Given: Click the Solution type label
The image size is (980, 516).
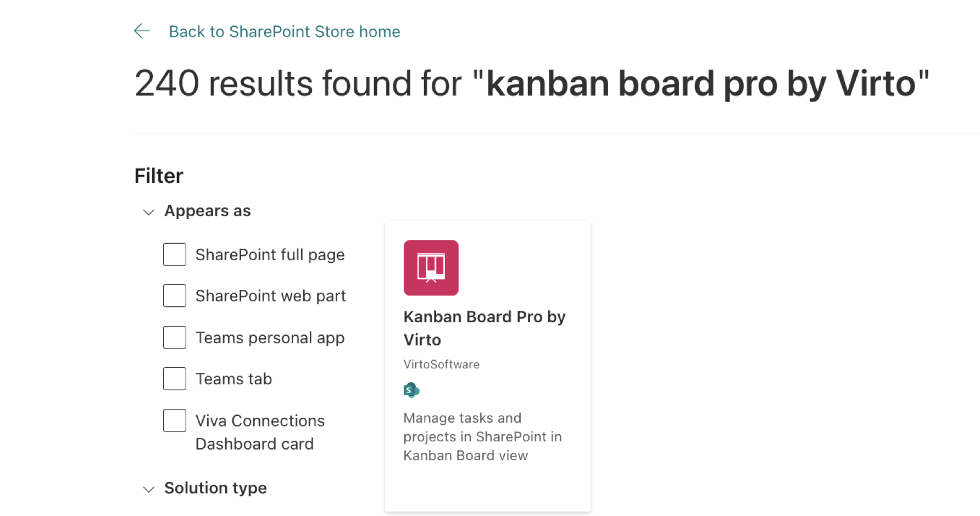Looking at the screenshot, I should 215,488.
